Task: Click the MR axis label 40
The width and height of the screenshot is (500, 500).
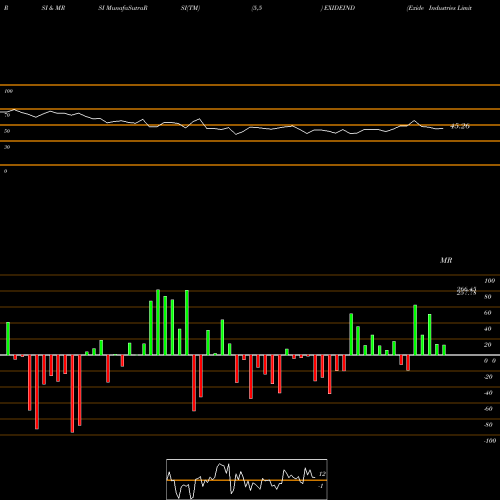Action: (x=488, y=329)
